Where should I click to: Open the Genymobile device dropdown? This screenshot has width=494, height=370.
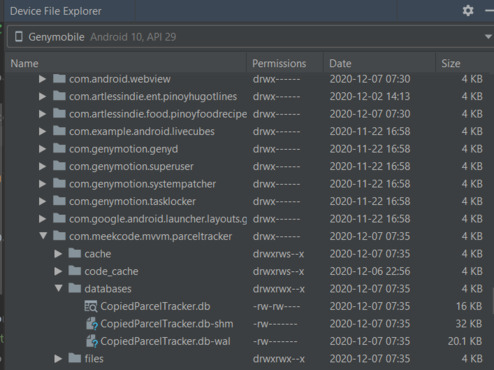coord(488,37)
